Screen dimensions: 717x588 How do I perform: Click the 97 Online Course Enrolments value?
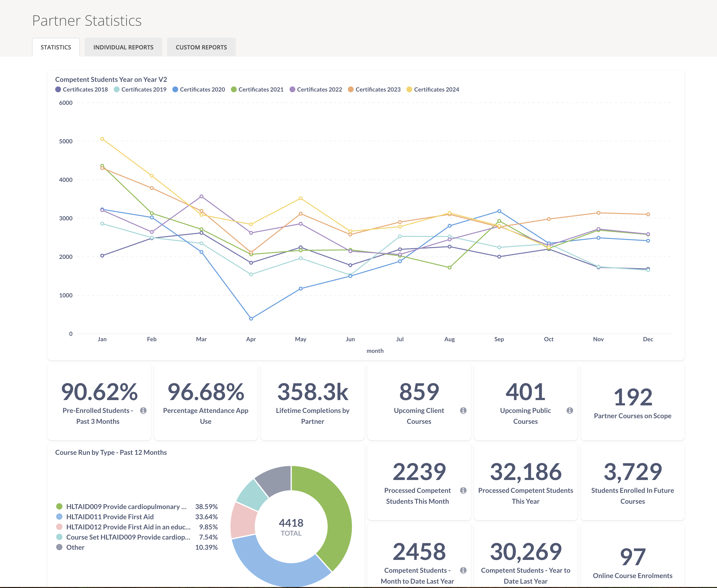click(x=633, y=557)
